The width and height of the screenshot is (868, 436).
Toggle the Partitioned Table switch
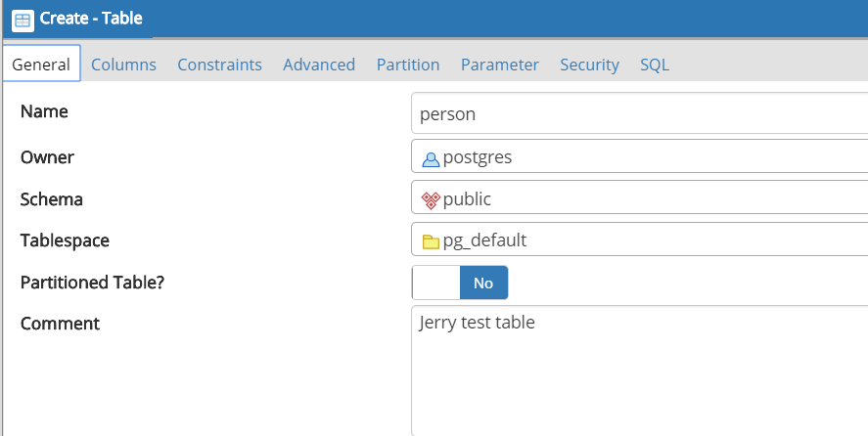(x=460, y=283)
